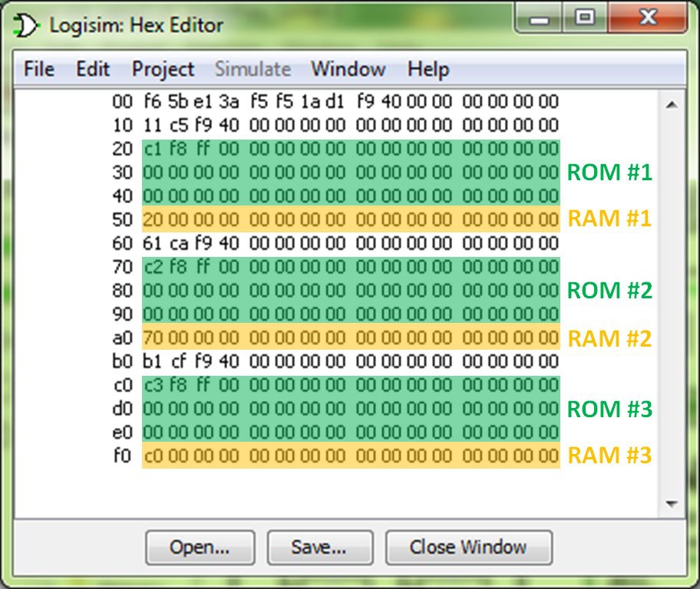The image size is (700, 589).
Task: Select byte 3a in row 00
Action: click(229, 102)
